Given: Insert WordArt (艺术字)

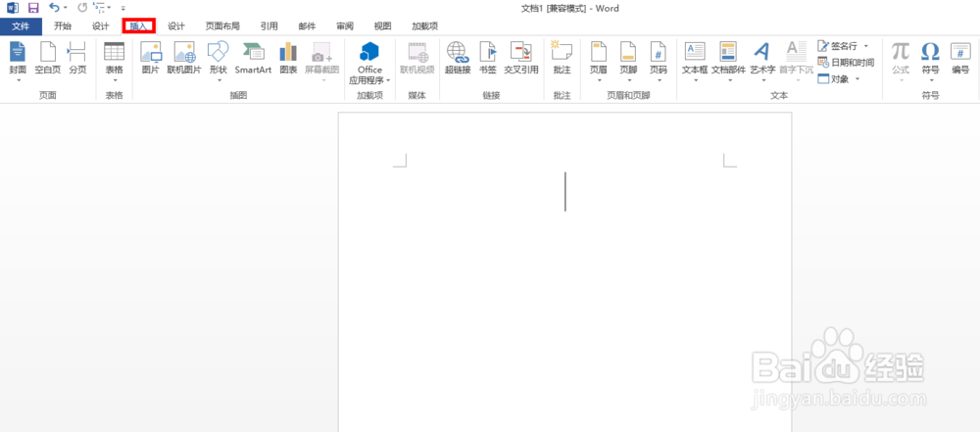Looking at the screenshot, I should 762,62.
